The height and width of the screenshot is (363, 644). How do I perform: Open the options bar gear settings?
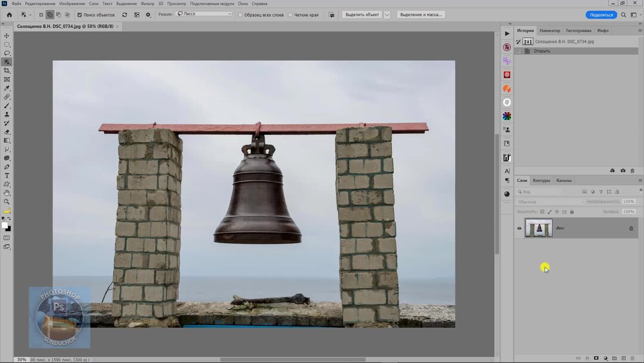pos(148,15)
